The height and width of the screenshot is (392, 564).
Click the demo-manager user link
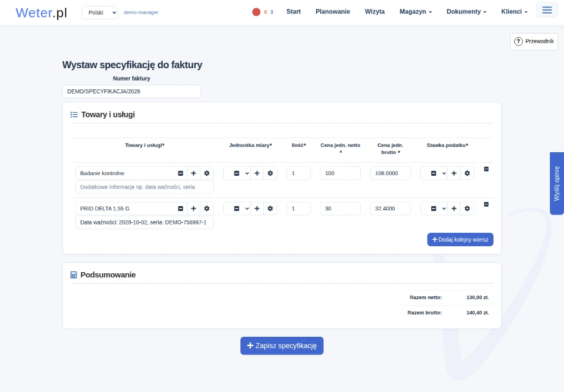coord(141,12)
